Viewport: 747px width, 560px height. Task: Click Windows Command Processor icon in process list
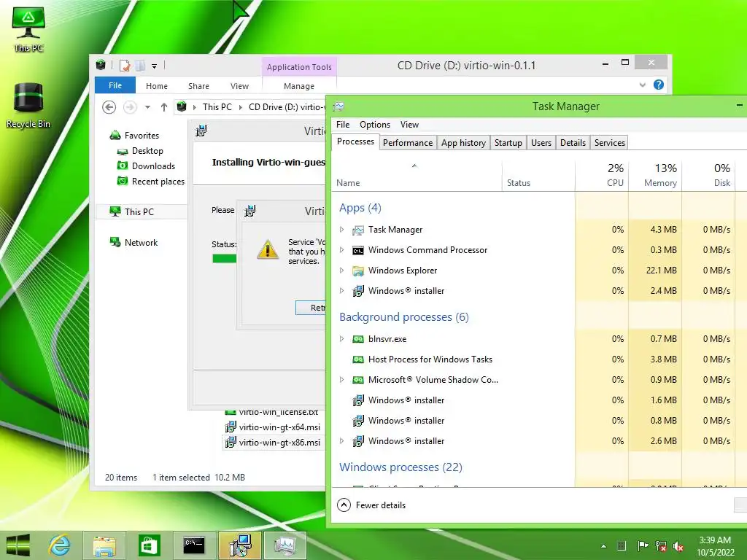pyautogui.click(x=358, y=251)
